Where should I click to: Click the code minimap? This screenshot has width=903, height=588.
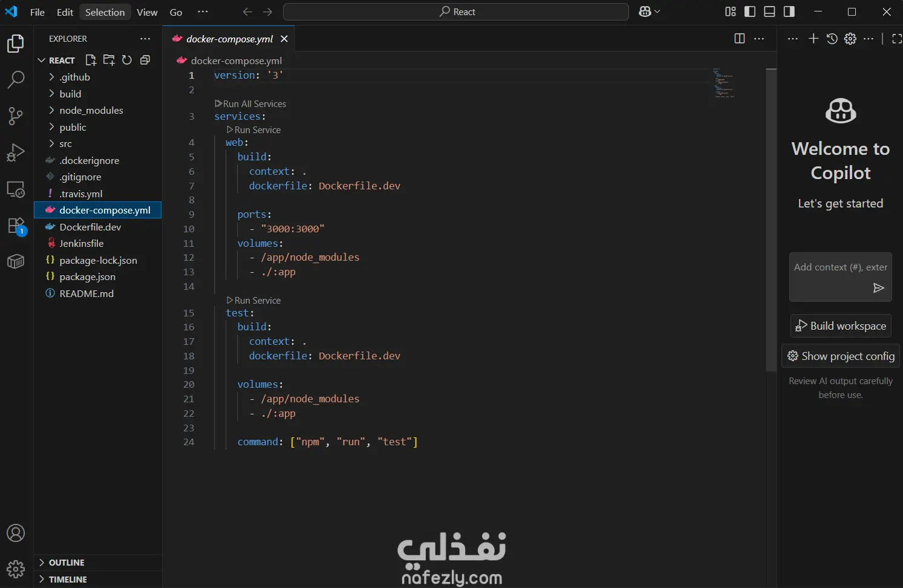click(724, 83)
